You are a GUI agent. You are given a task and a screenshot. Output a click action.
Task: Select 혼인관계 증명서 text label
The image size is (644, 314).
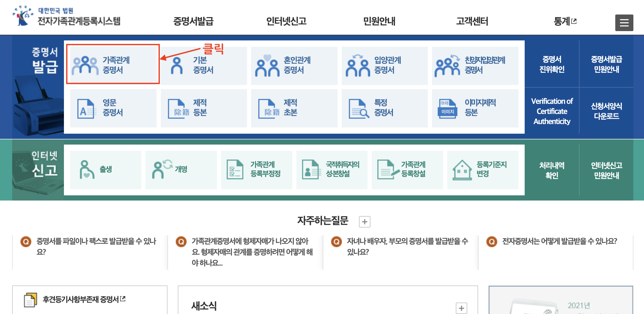297,65
